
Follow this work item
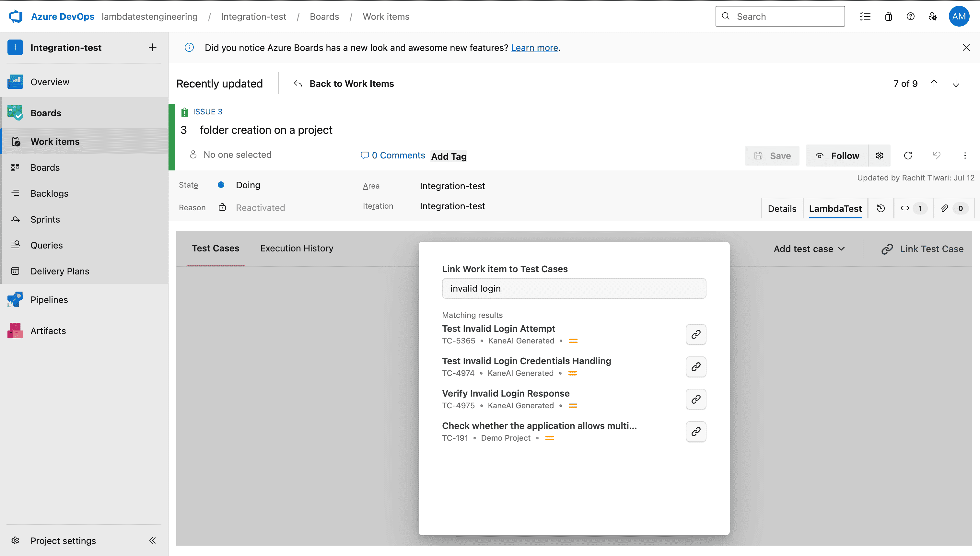click(836, 156)
